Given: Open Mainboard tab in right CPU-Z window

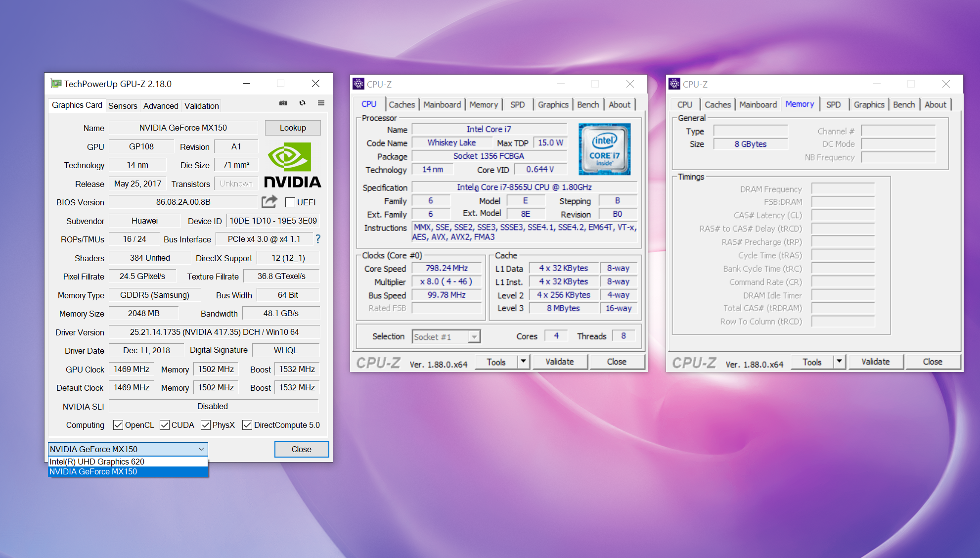Looking at the screenshot, I should click(758, 104).
